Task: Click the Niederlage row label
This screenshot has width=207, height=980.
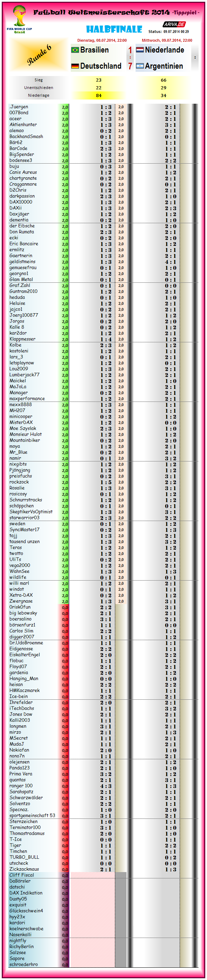Action: click(x=39, y=95)
